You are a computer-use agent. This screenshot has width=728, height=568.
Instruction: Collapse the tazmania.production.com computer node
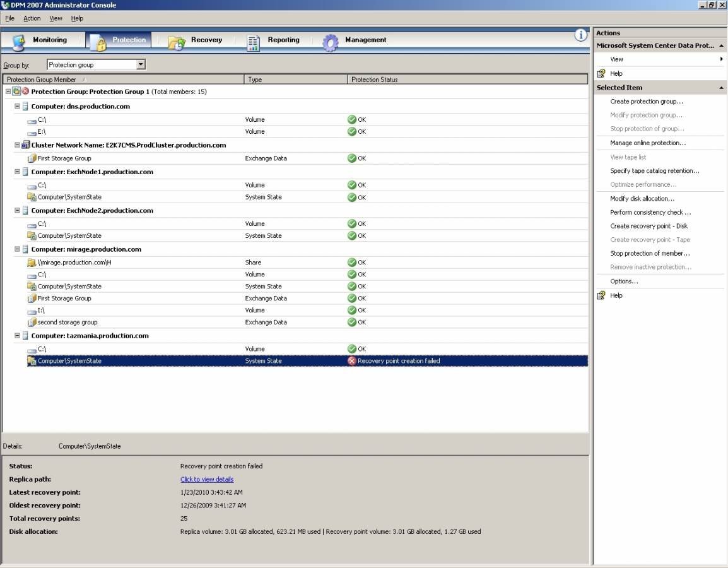18,336
